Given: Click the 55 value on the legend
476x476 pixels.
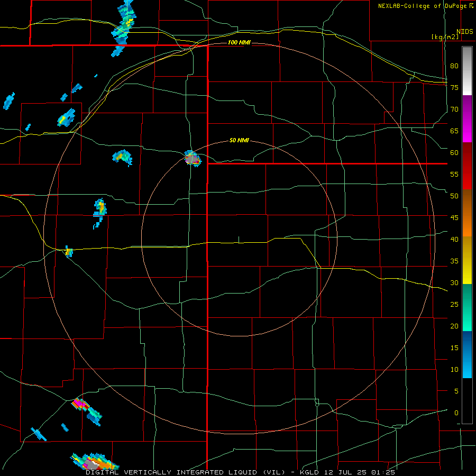Looking at the screenshot, I should click(x=454, y=174).
